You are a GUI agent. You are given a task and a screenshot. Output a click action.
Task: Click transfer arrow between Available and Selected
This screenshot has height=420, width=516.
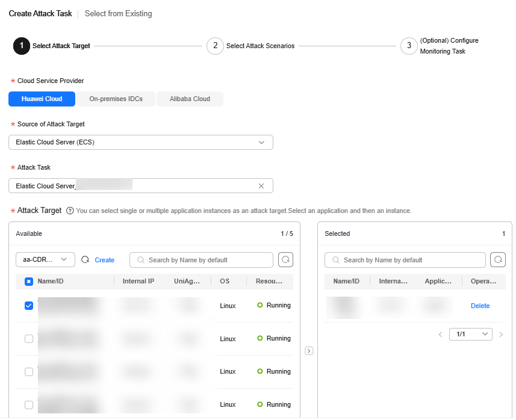click(309, 351)
